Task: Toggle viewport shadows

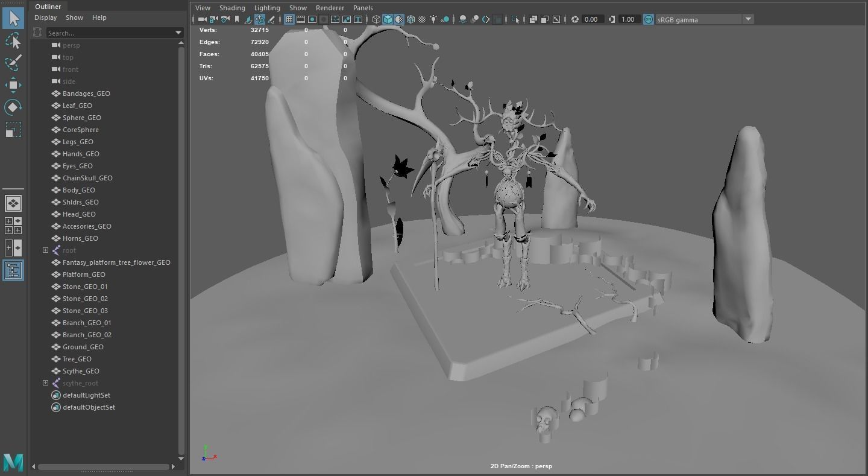Action: (445, 19)
